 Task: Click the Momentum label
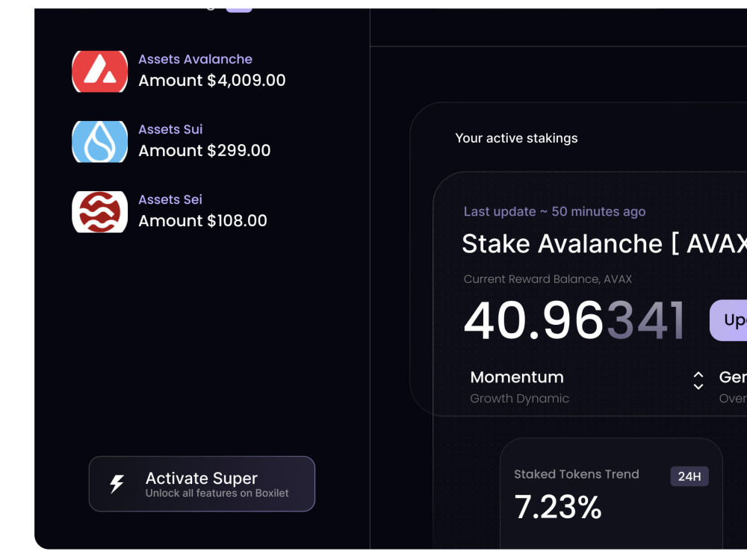[x=517, y=377]
